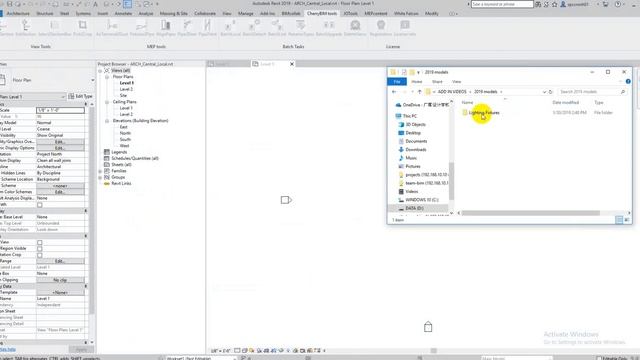The height and width of the screenshot is (360, 640).
Task: Click the View Template None button
Action: tap(60, 293)
